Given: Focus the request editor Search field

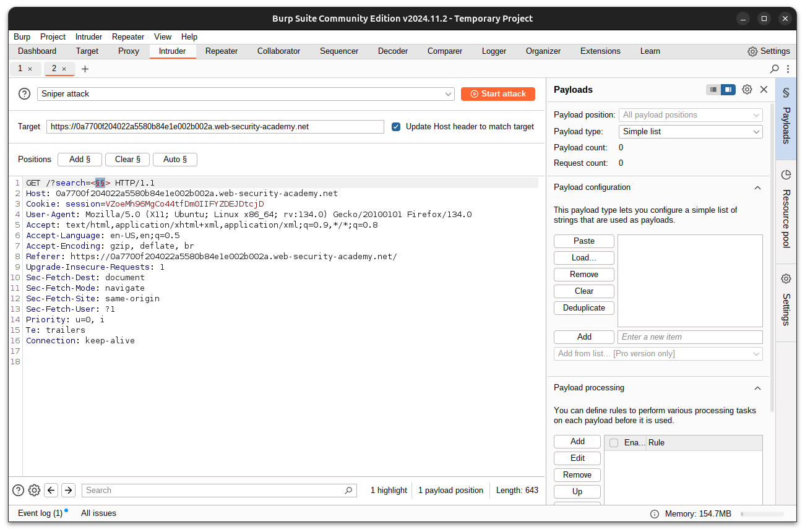Looking at the screenshot, I should 219,491.
